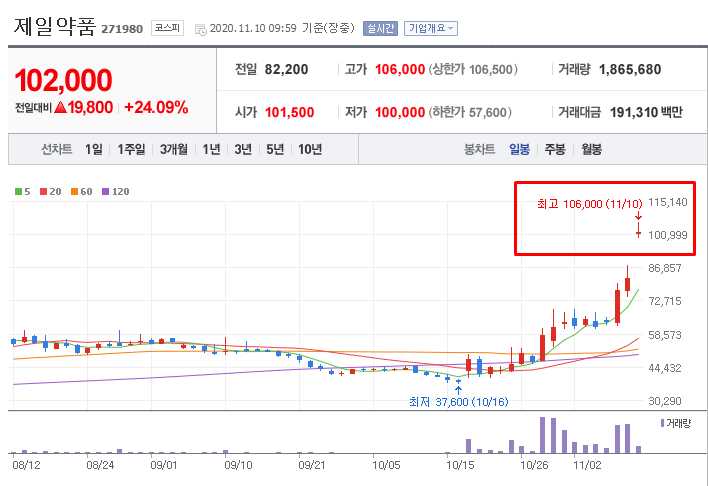708x486 pixels.
Task: Click the purple 120-day moving average swatch
Action: coord(106,192)
